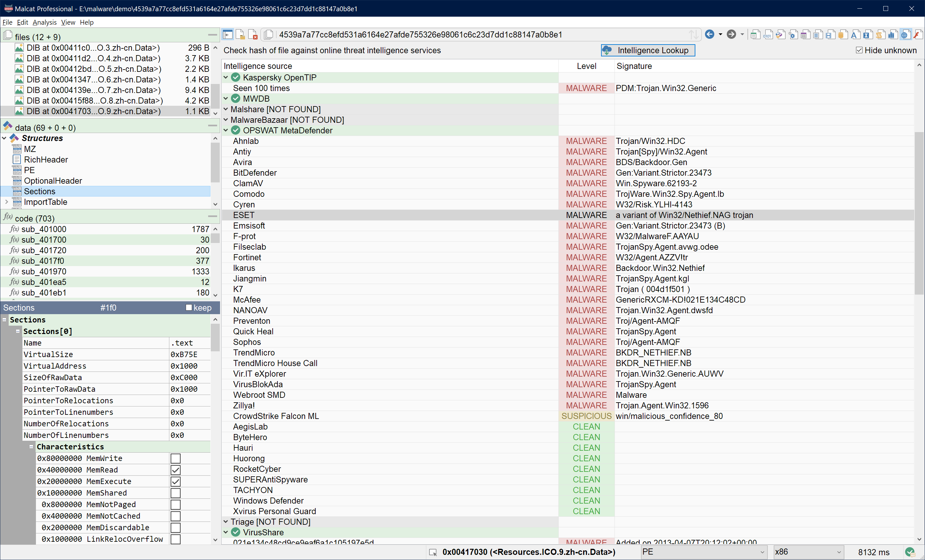This screenshot has height=560, width=925.
Task: Open back history dropdown arrow
Action: (720, 35)
